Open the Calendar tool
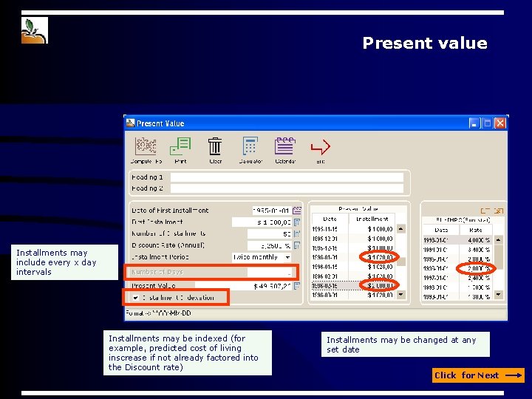The width and height of the screenshot is (532, 399). click(285, 146)
